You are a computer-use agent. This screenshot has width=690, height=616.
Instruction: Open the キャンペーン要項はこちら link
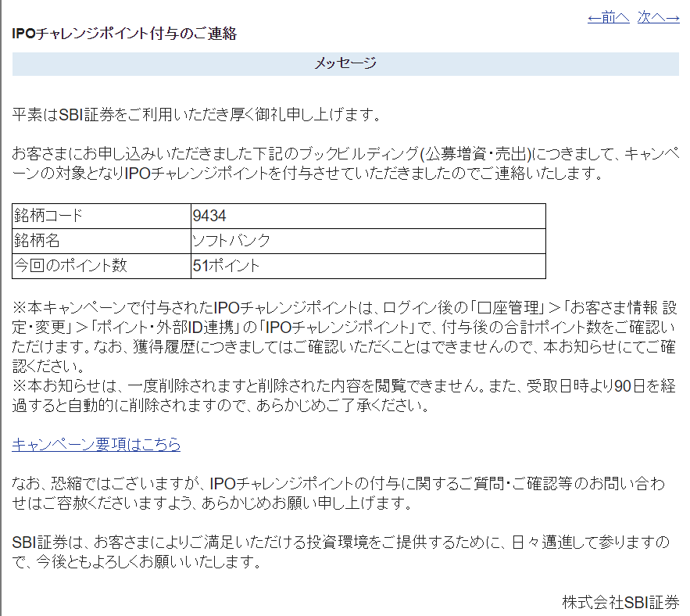(96, 444)
